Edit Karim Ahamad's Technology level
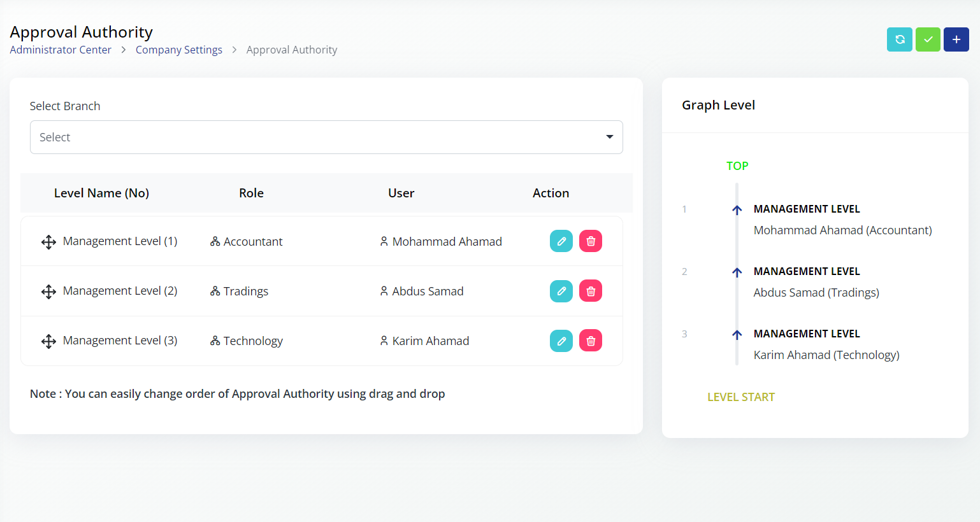The height and width of the screenshot is (522, 980). pos(561,341)
